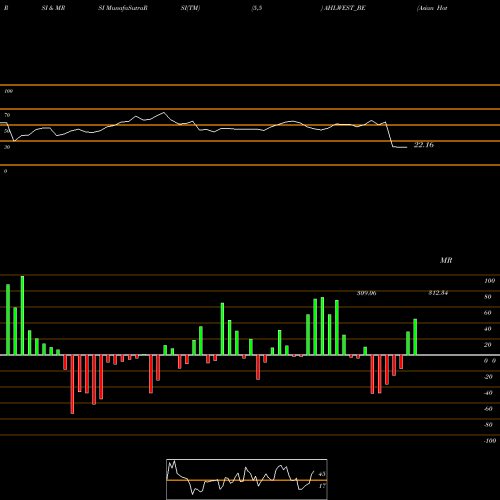Viewport: 500px width, 500px height.
Task: Click the RSI value '22.16'
Action: 424,145
